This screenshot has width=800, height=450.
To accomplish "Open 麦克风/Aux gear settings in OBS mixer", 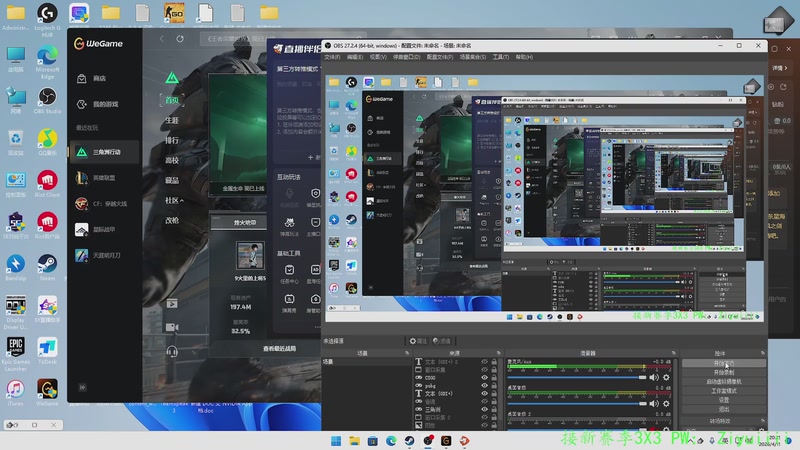I will click(666, 378).
